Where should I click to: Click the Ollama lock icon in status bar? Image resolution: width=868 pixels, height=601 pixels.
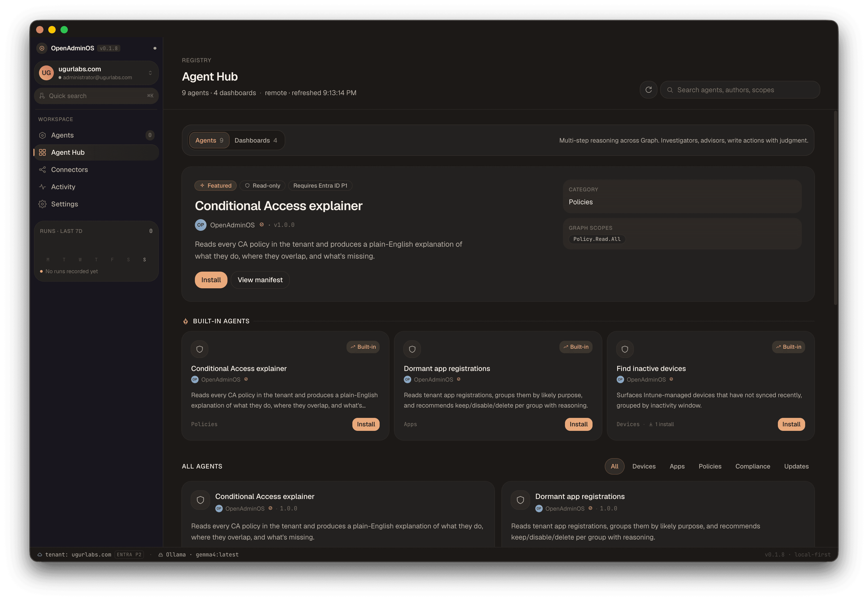click(160, 554)
